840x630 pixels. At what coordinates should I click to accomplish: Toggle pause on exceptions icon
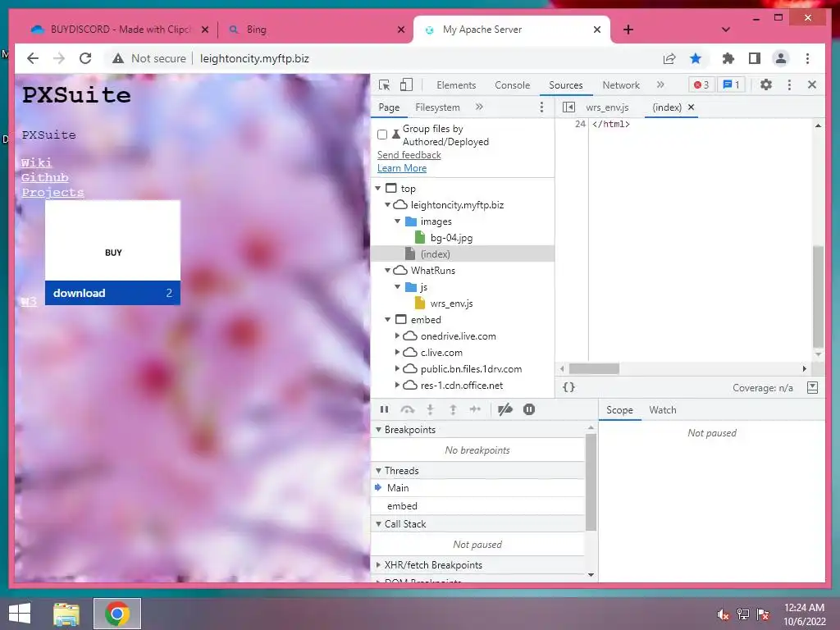[x=529, y=410]
